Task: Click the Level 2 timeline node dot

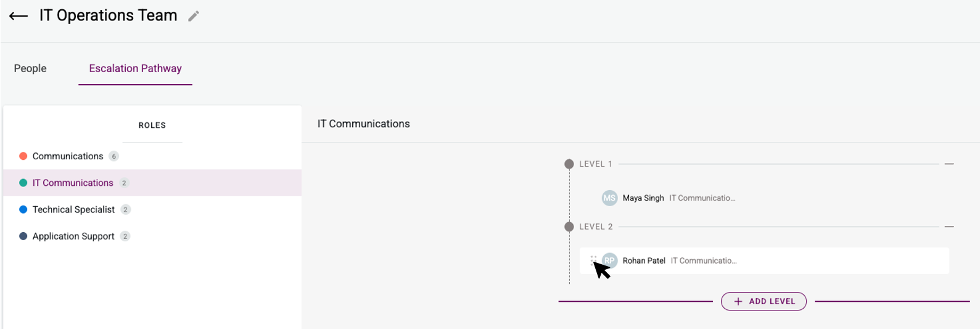Action: (569, 227)
